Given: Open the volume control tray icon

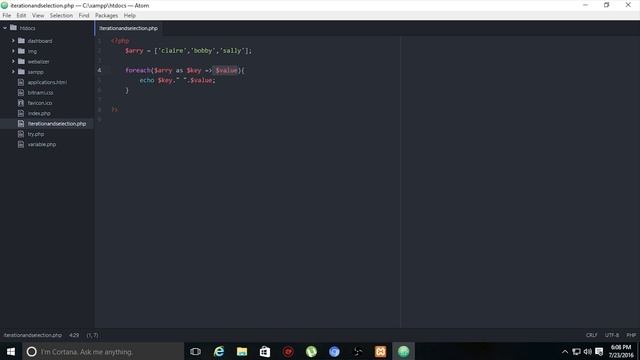Looking at the screenshot, I should 588,351.
